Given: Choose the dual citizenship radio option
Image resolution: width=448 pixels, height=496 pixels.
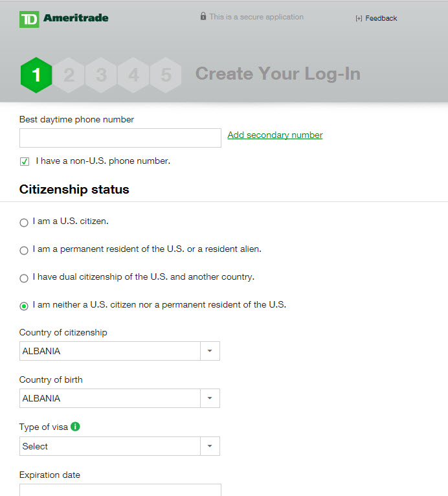Looking at the screenshot, I should click(x=24, y=278).
